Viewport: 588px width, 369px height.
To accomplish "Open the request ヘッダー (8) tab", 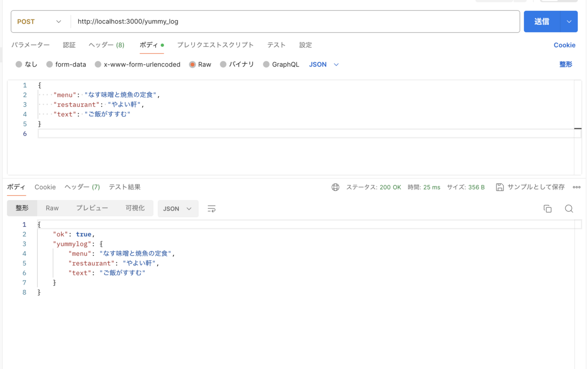I will tap(106, 45).
